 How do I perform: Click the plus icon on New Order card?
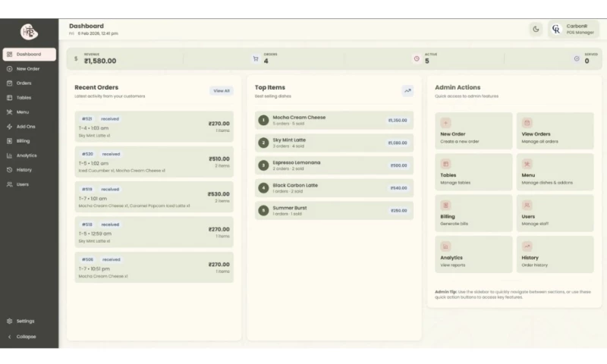445,123
